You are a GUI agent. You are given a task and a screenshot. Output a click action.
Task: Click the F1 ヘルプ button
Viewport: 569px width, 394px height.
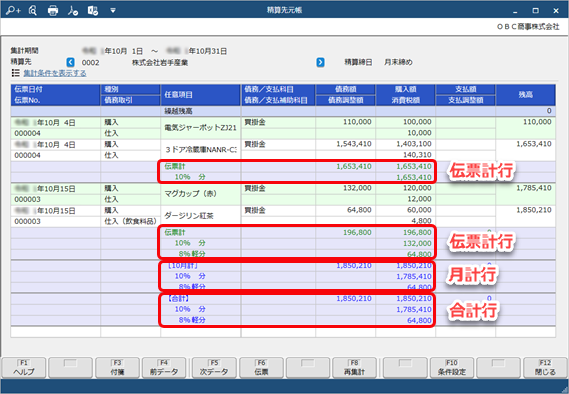[x=24, y=368]
